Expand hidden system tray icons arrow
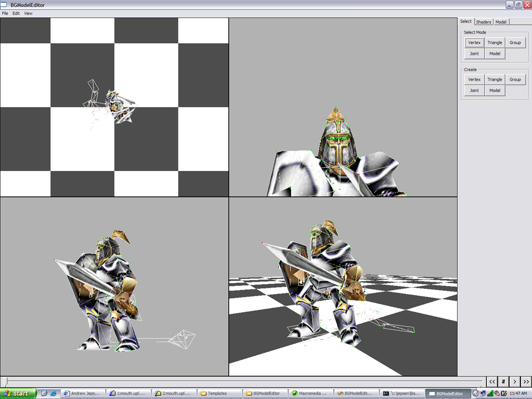532x399 pixels. (475, 393)
